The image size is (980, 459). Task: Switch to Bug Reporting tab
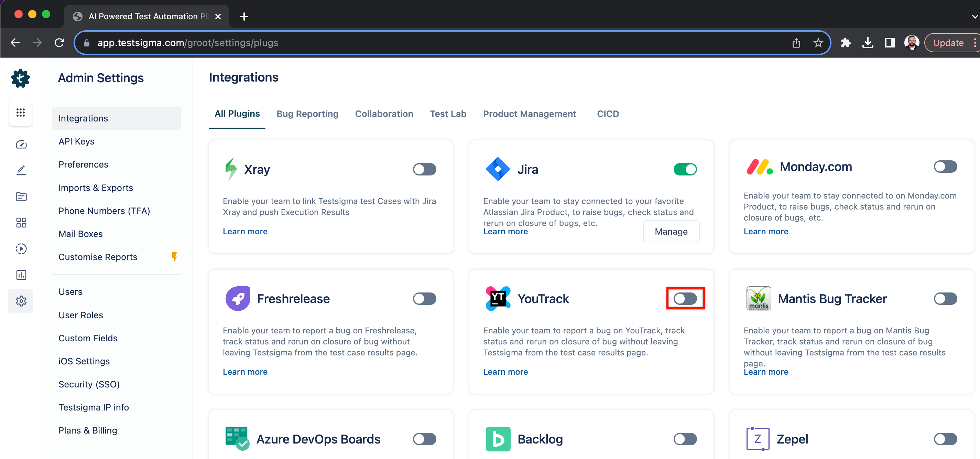pos(307,114)
